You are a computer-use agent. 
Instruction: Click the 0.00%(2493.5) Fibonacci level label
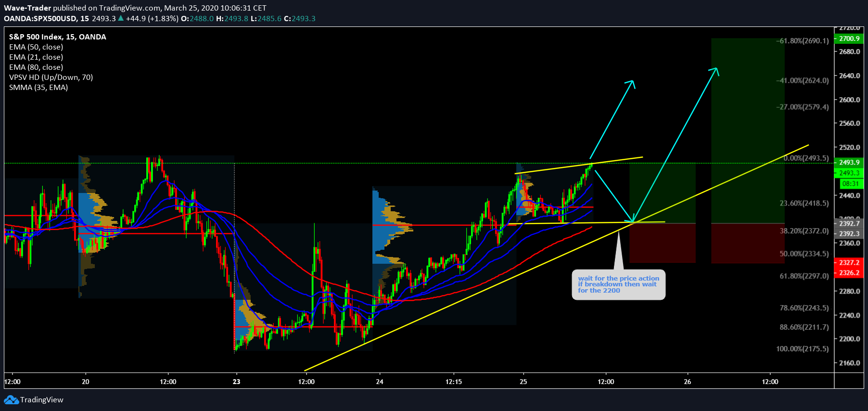pyautogui.click(x=806, y=158)
